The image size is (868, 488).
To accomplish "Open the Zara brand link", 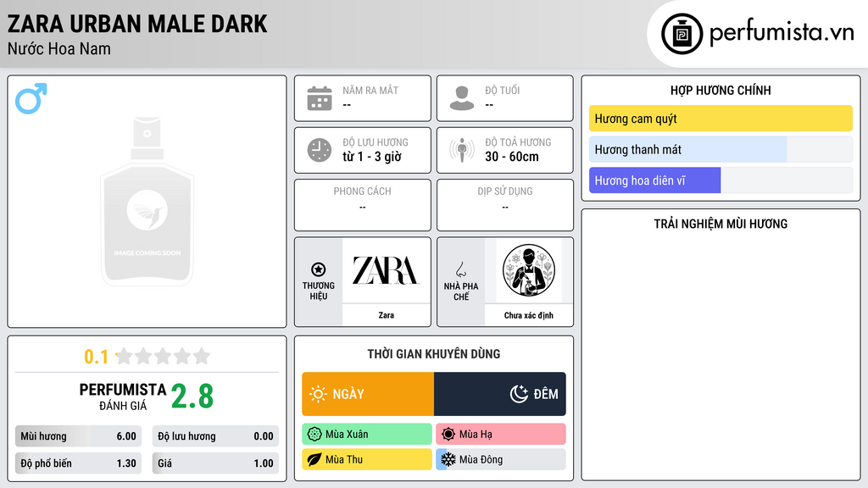I will (x=386, y=315).
